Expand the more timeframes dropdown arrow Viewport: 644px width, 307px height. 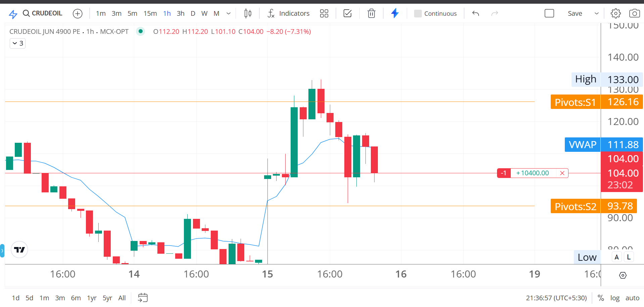[229, 13]
